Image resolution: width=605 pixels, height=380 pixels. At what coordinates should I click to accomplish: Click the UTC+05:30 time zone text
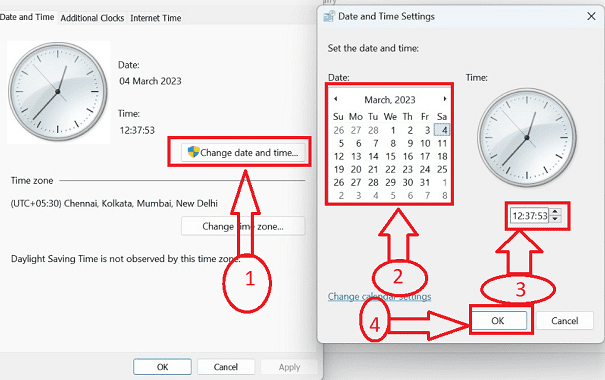point(114,203)
